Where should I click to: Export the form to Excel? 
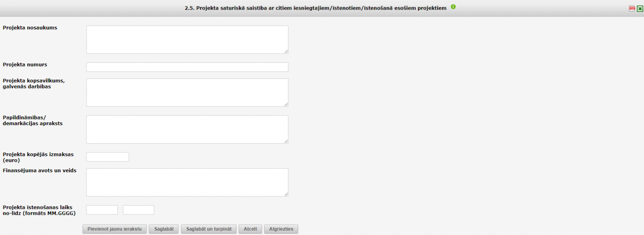coord(640,8)
